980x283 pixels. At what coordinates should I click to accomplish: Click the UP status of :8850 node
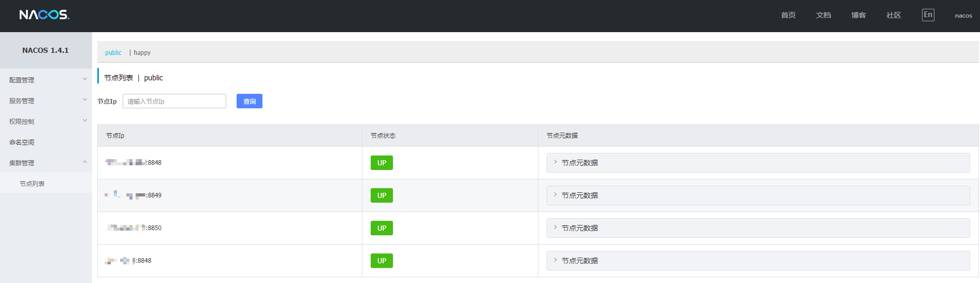coord(382,228)
